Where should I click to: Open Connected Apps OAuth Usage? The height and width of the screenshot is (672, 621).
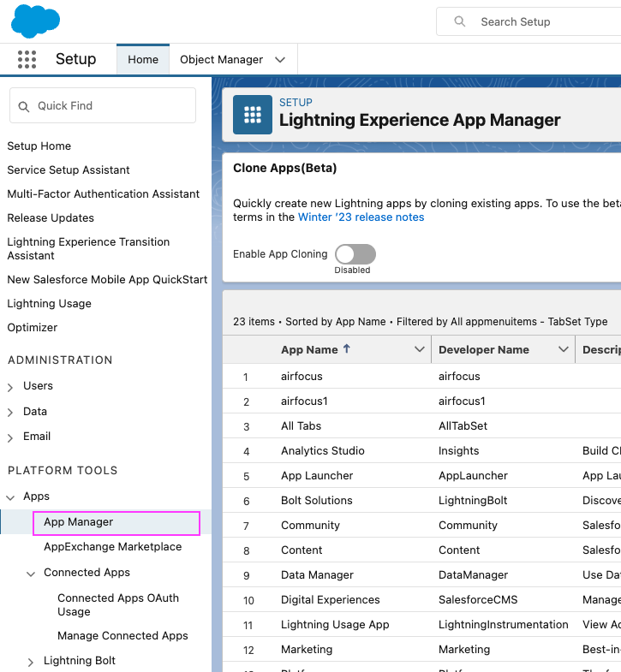pyautogui.click(x=118, y=604)
